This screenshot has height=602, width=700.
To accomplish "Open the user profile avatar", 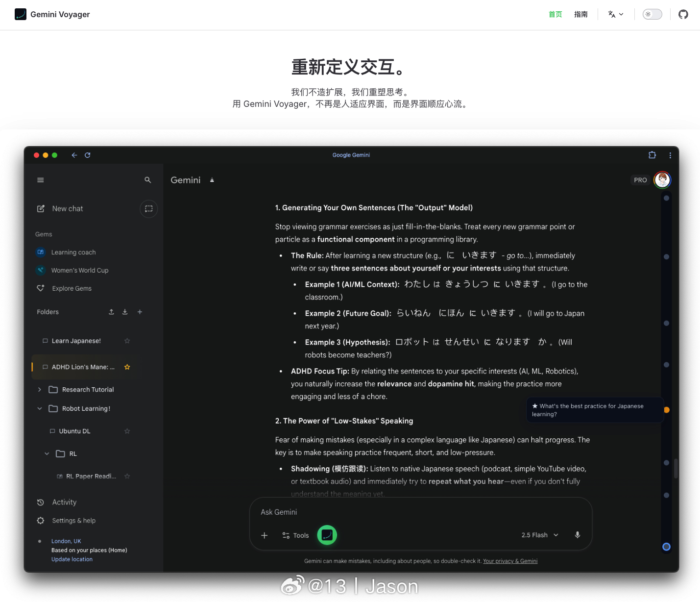I will (x=662, y=180).
